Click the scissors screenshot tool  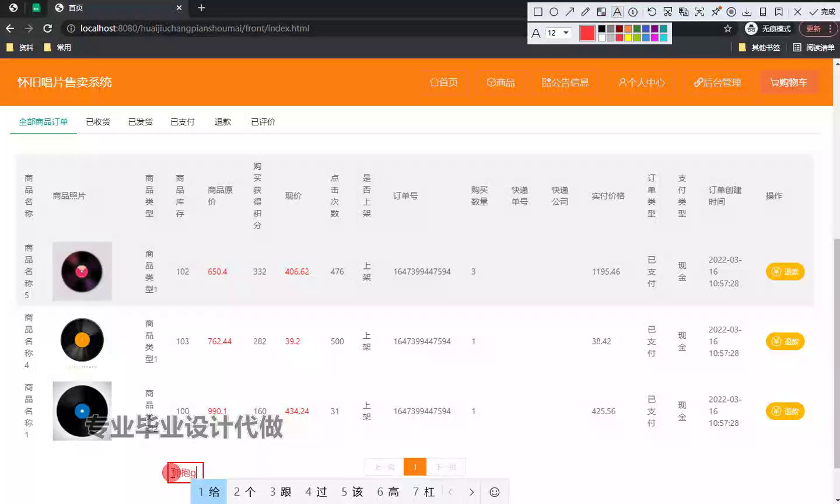pos(667,12)
